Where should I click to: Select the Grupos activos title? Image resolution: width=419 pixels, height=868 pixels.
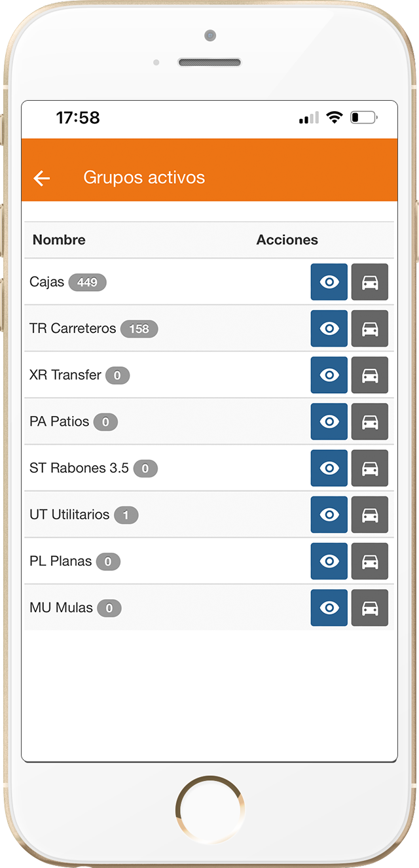[x=144, y=178]
